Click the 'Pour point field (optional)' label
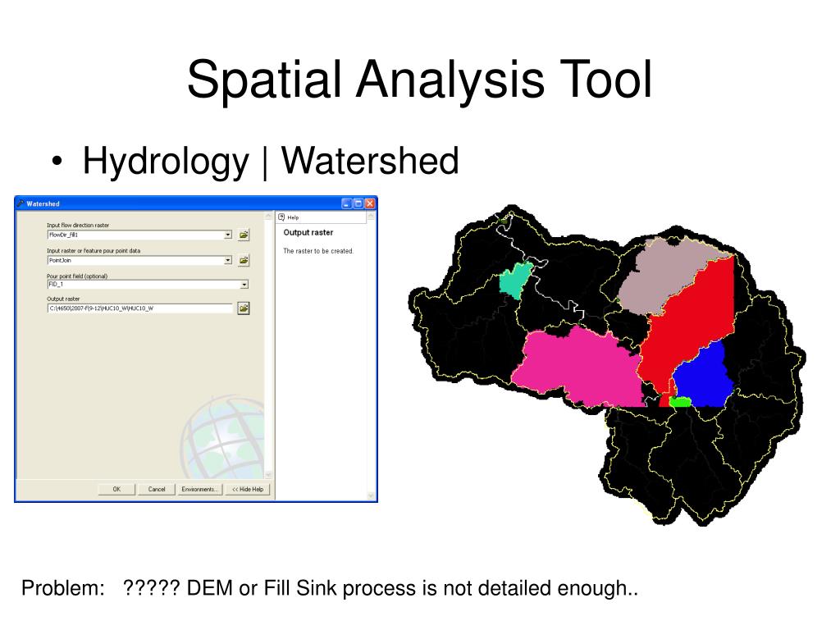This screenshot has height=630, width=840. pos(77,276)
